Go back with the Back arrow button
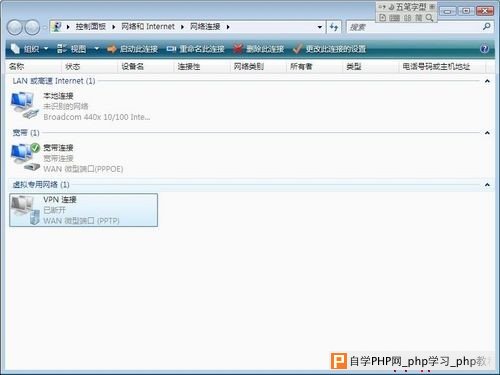 15,28
